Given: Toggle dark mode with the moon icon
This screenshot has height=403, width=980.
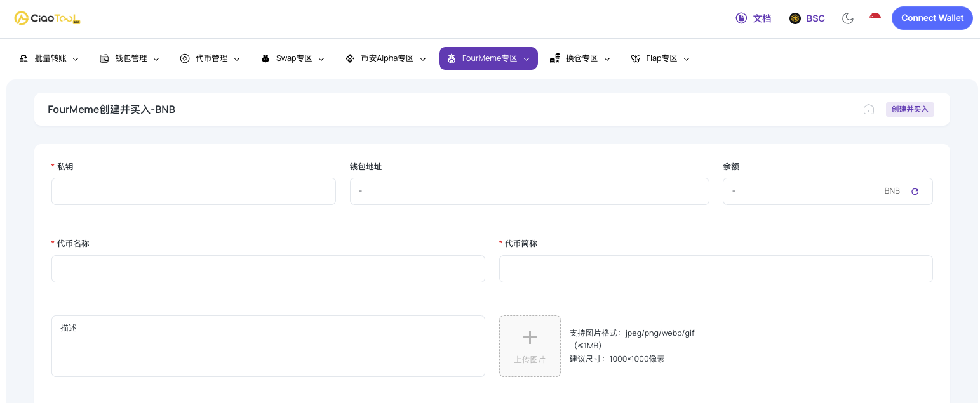Looking at the screenshot, I should pyautogui.click(x=847, y=18).
